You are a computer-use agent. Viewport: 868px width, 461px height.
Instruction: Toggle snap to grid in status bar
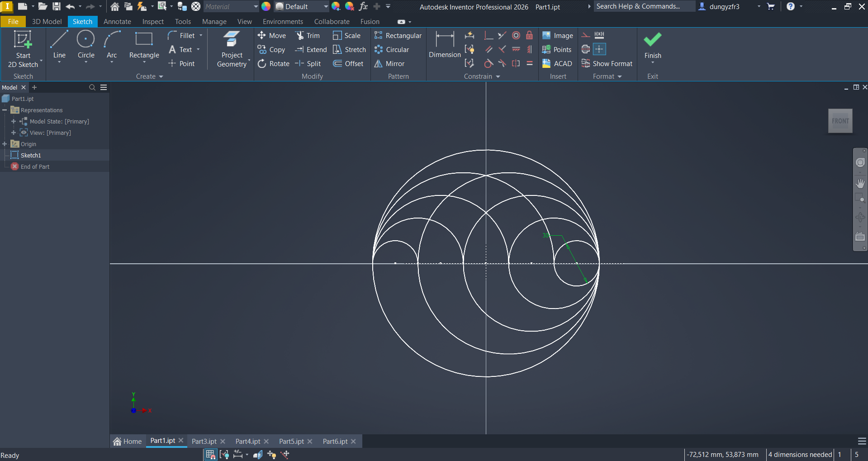(x=210, y=455)
